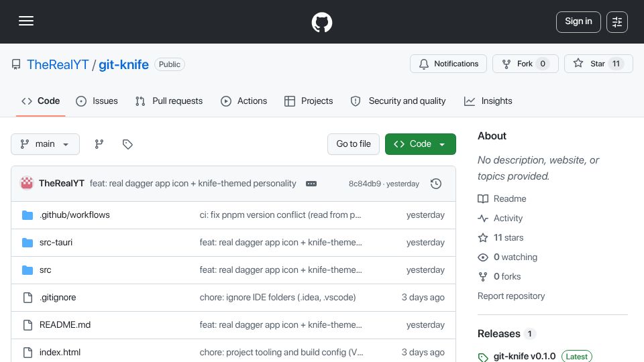
Task: Go to the Projects tab
Action: coord(309,101)
